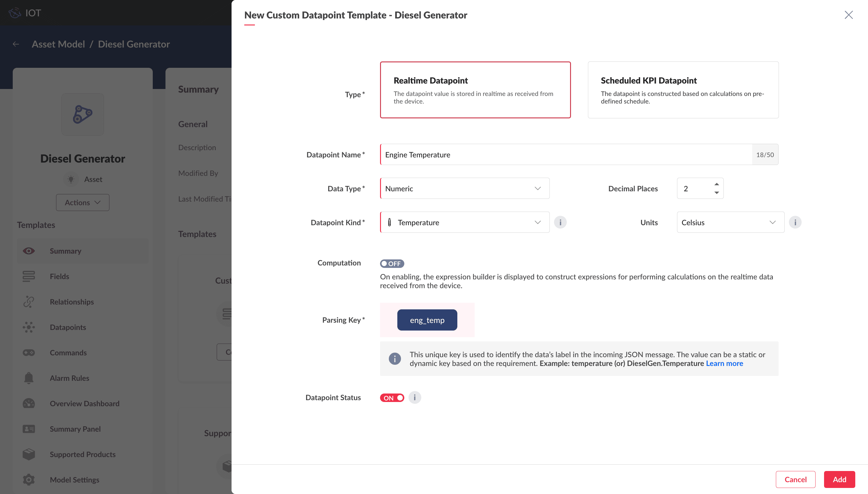The image size is (868, 494).
Task: Click the Alarm Rules bell icon
Action: tap(29, 378)
